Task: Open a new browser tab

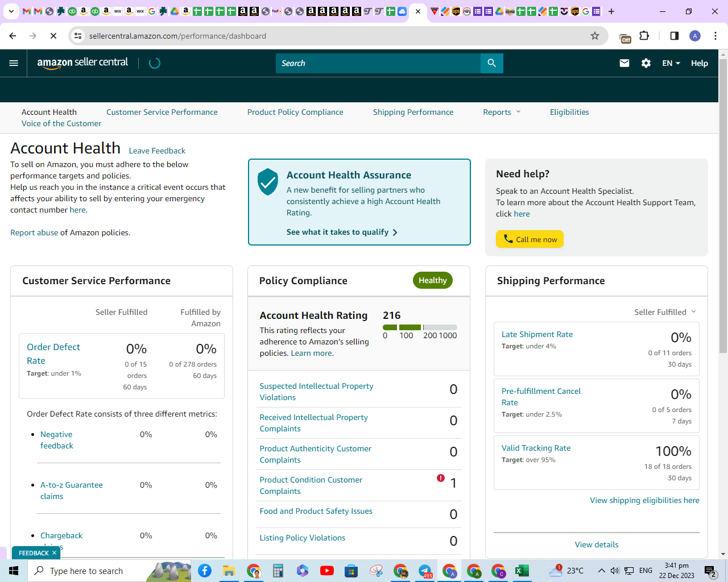Action: click(x=611, y=11)
